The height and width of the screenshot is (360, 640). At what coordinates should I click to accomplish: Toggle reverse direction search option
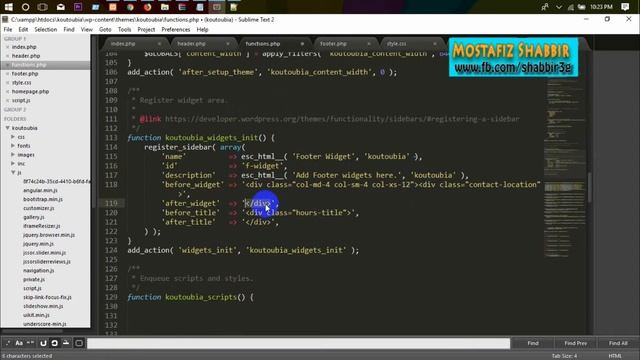tap(43, 343)
